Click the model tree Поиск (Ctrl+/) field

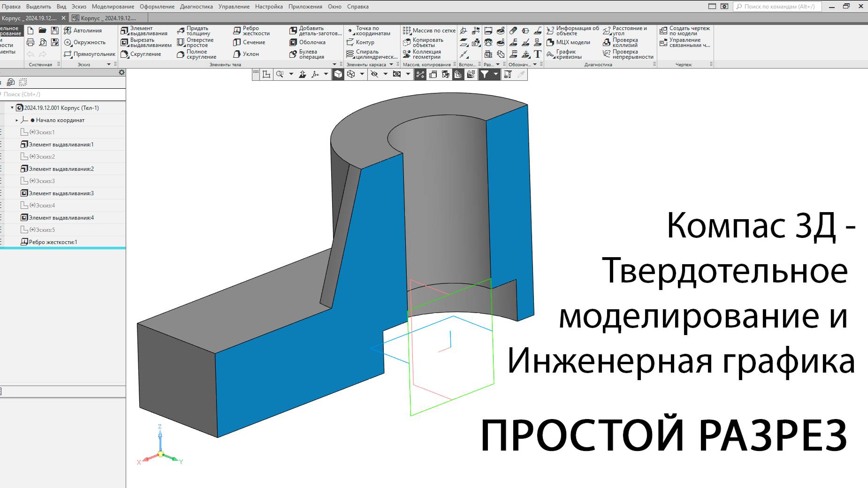pyautogui.click(x=63, y=94)
